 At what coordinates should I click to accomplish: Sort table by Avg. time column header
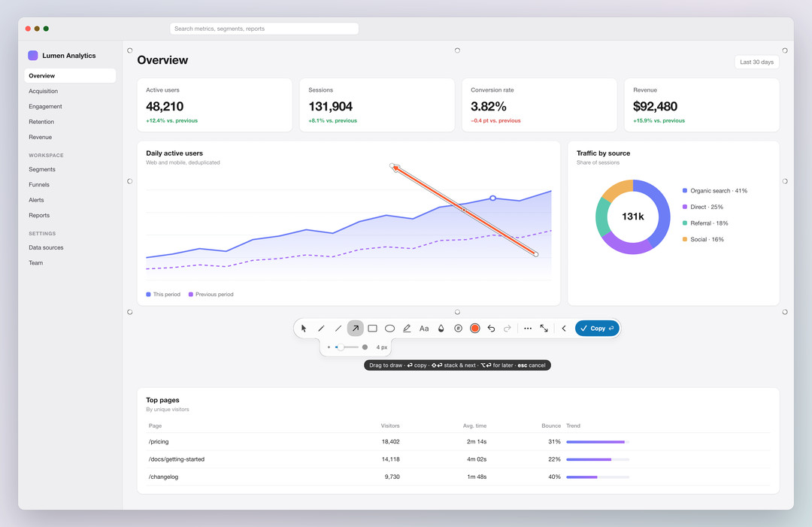pos(475,426)
